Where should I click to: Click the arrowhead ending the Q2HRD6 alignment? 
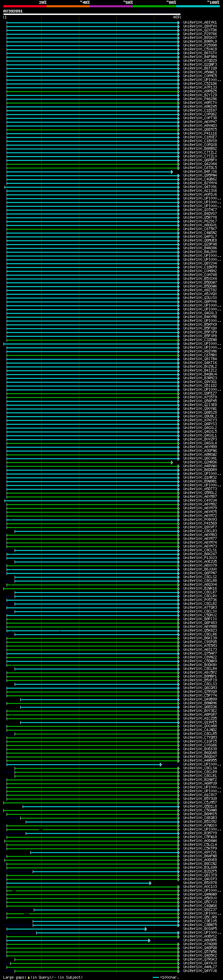coord(172,463)
